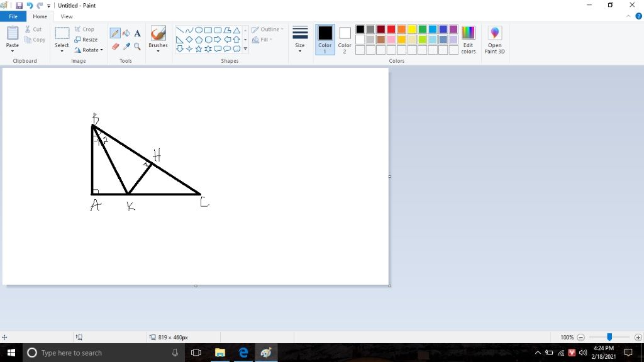Pick the red color swatch
This screenshot has height=362, width=644.
pos(391,29)
